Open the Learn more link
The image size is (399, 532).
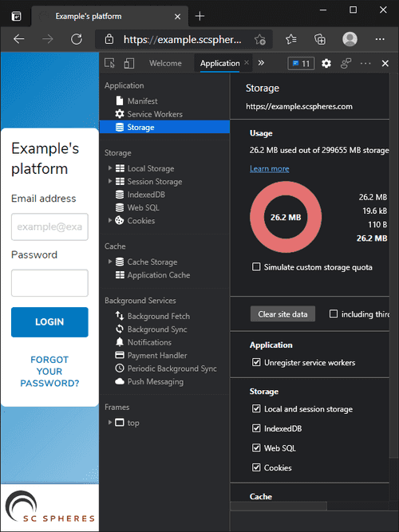(x=269, y=168)
